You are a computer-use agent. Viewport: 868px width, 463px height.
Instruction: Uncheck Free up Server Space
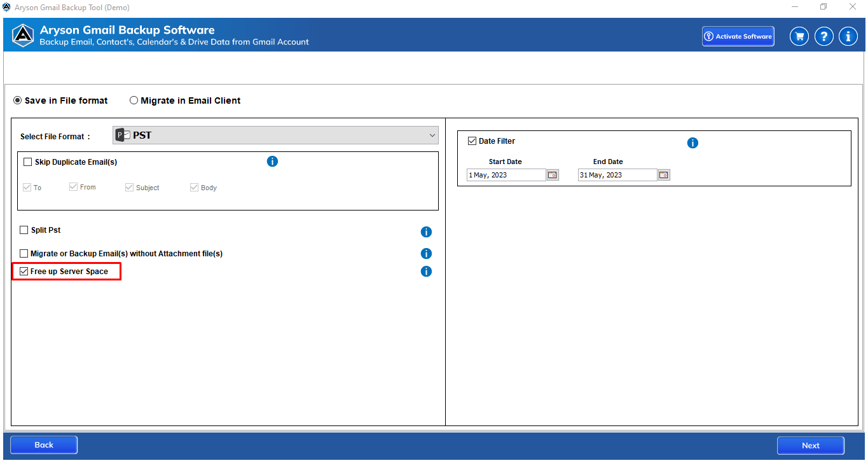(24, 272)
